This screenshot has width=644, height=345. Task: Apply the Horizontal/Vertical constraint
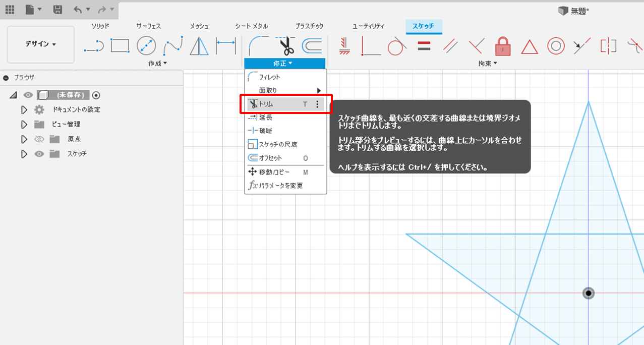(345, 46)
